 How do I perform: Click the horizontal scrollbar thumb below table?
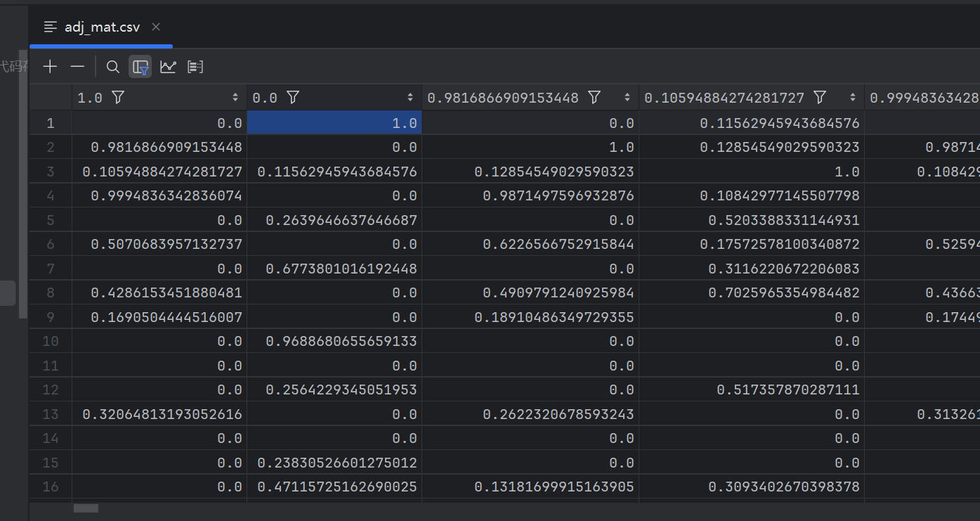tap(86, 508)
